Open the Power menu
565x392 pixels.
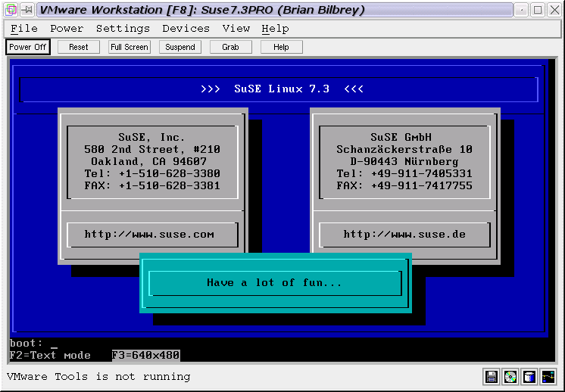(x=67, y=29)
